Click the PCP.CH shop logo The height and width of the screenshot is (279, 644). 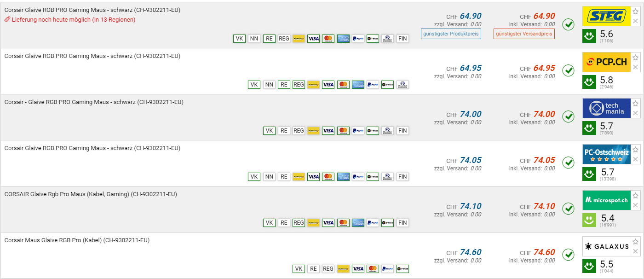point(606,62)
